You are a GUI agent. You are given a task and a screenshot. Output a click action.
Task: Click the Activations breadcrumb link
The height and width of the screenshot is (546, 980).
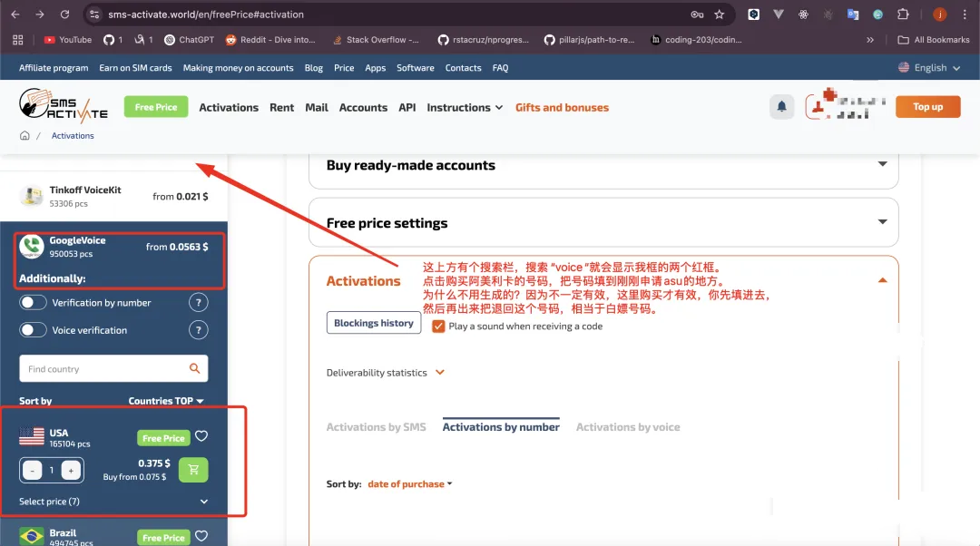(x=73, y=135)
